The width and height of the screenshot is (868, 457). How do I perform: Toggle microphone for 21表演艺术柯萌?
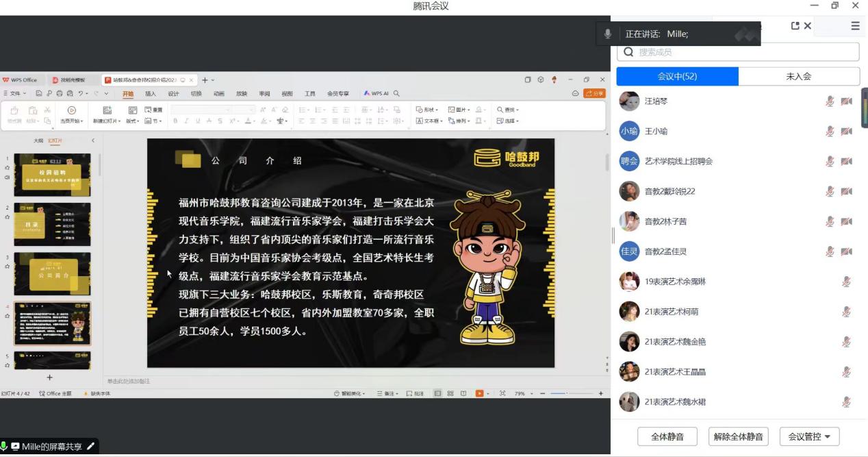click(x=846, y=312)
